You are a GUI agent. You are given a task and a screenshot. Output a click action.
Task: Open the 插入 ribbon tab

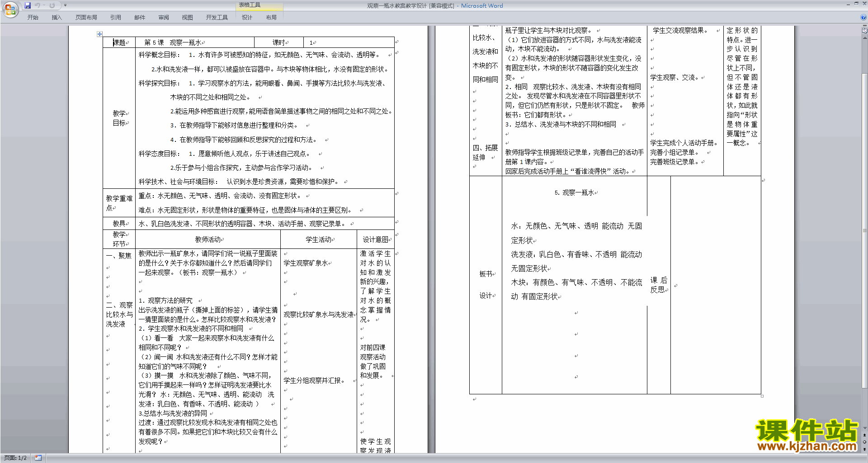(57, 18)
